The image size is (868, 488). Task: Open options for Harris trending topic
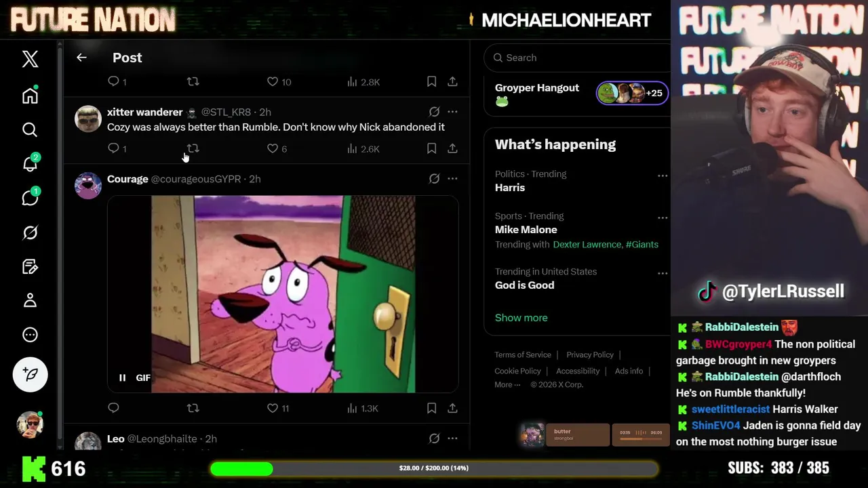point(663,176)
